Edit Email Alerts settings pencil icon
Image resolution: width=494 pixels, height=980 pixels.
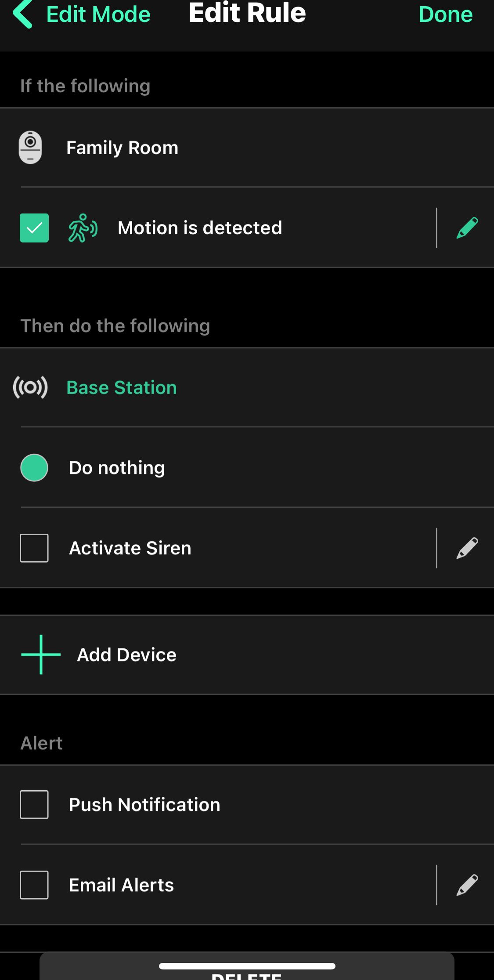click(467, 885)
